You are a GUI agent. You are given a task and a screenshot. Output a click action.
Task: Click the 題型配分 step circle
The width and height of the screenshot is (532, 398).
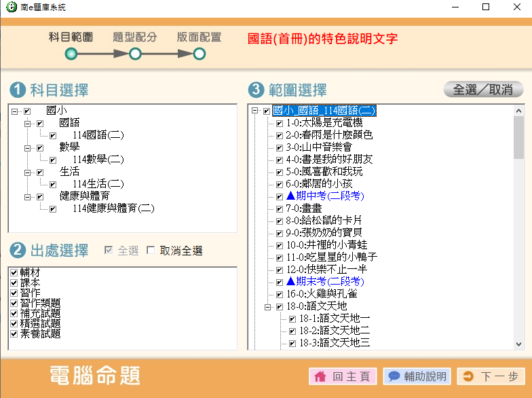[x=135, y=54]
